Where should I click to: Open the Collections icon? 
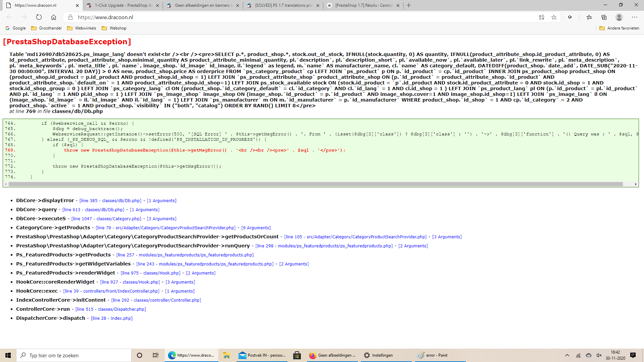click(604, 17)
